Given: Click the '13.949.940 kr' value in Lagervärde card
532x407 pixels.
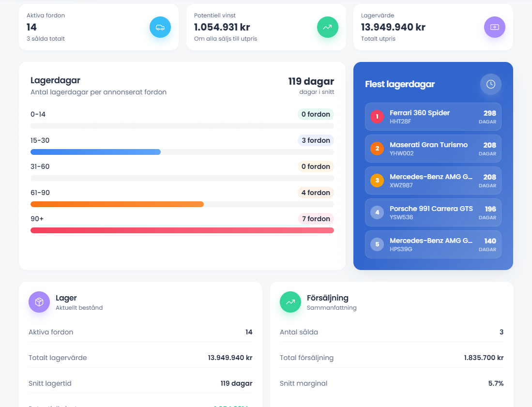Looking at the screenshot, I should (x=393, y=27).
